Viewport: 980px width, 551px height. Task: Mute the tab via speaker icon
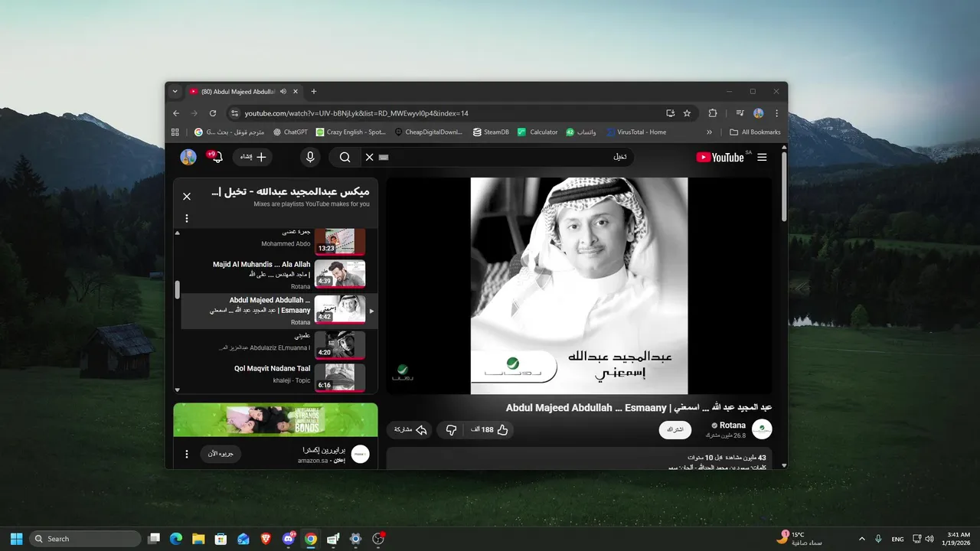[x=283, y=91]
